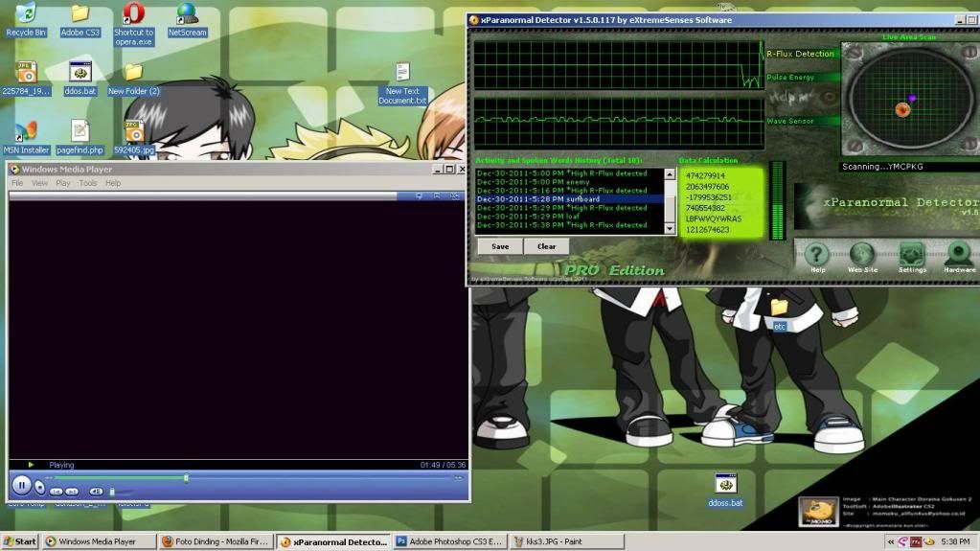
Task: Skip to previous track in Media Player
Action: click(57, 492)
